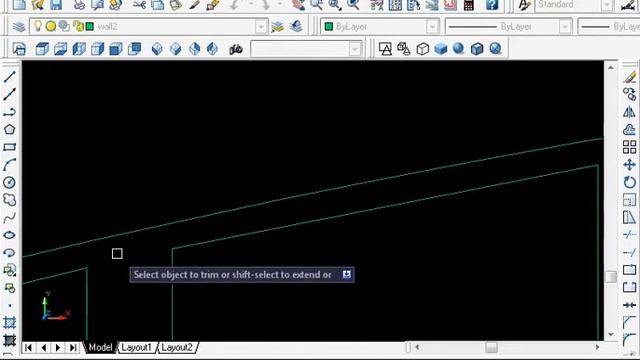Select the Copy object tool
This screenshot has height=360, width=640.
[x=630, y=94]
